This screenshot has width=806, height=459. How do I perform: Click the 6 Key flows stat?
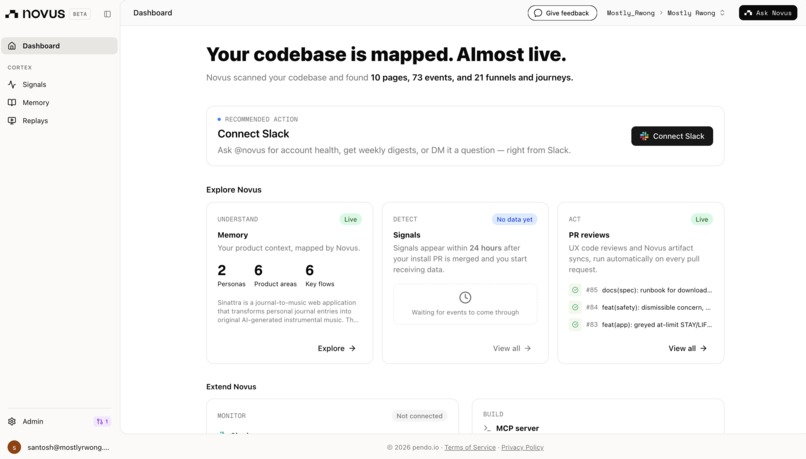click(320, 276)
